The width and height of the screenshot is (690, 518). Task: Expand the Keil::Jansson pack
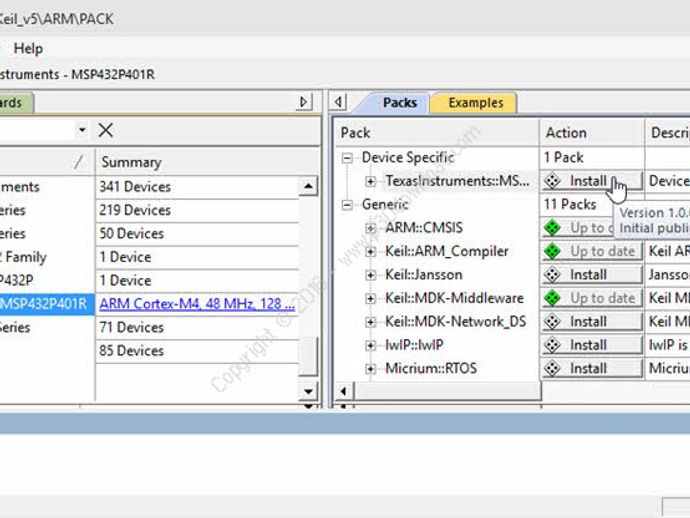coord(371,275)
